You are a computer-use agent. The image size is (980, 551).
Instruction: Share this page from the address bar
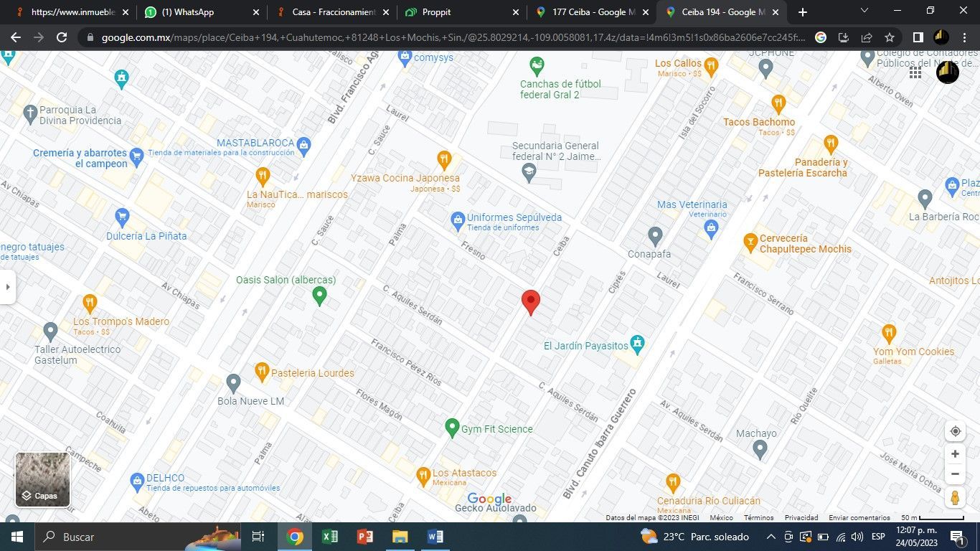[867, 37]
